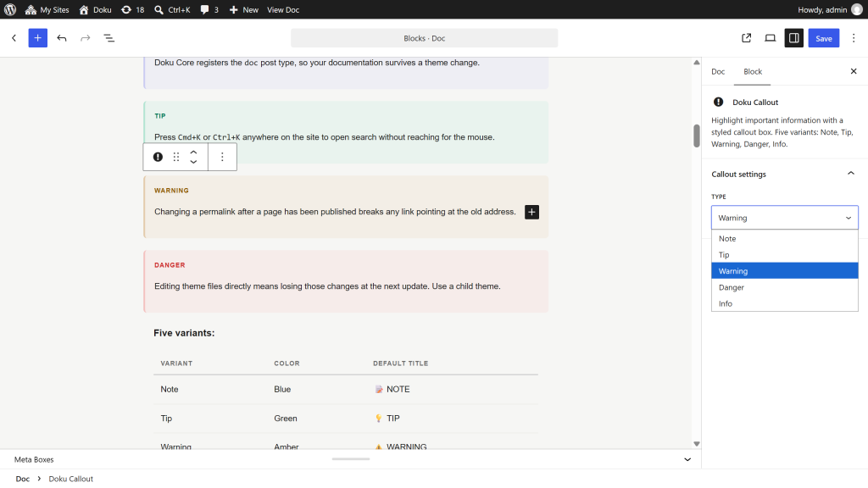Close the settings sidebar

(854, 71)
